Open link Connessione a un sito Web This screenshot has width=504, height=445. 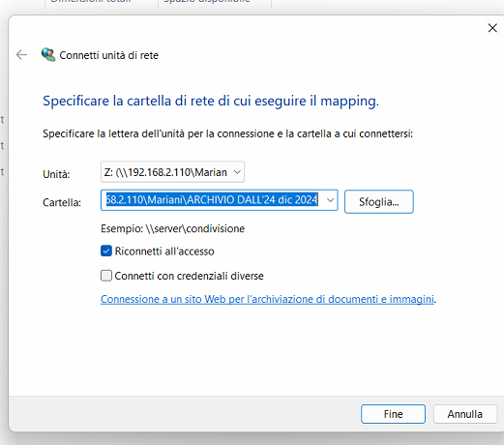coord(267,299)
